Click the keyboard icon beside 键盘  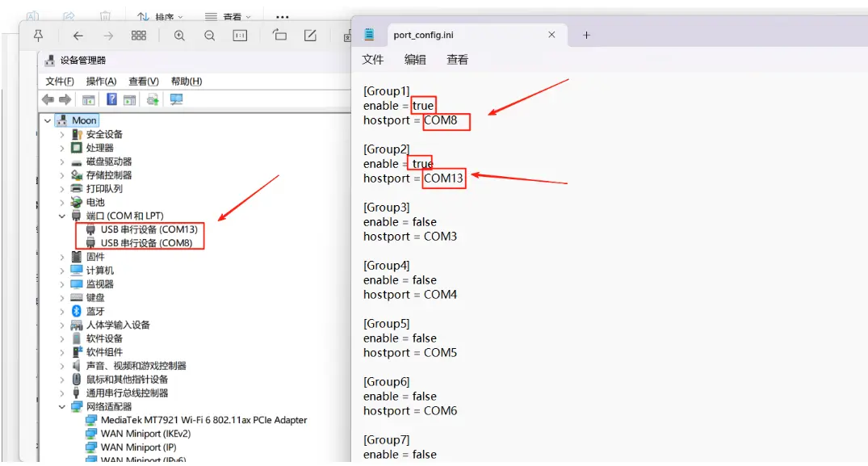(x=77, y=298)
